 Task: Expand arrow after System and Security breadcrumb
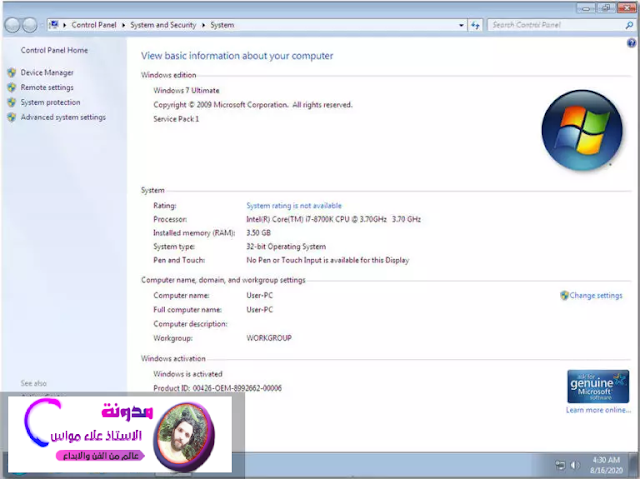pyautogui.click(x=203, y=25)
